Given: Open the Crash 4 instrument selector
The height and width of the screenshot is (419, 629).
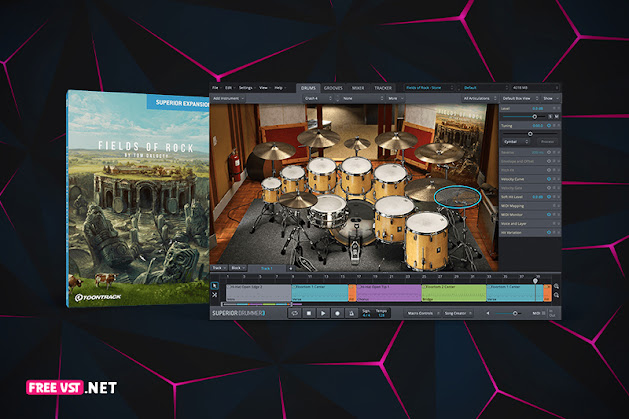Looking at the screenshot, I should click(x=318, y=98).
